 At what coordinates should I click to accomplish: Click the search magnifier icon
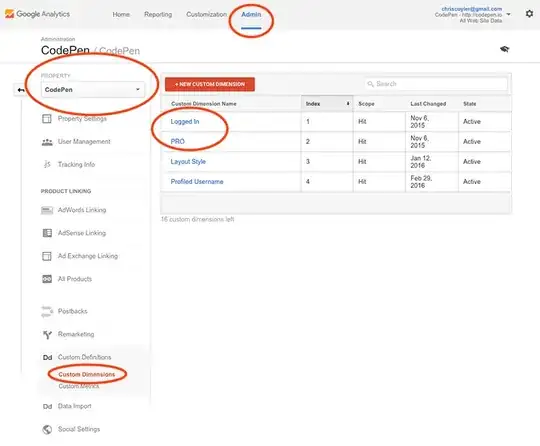(x=370, y=84)
